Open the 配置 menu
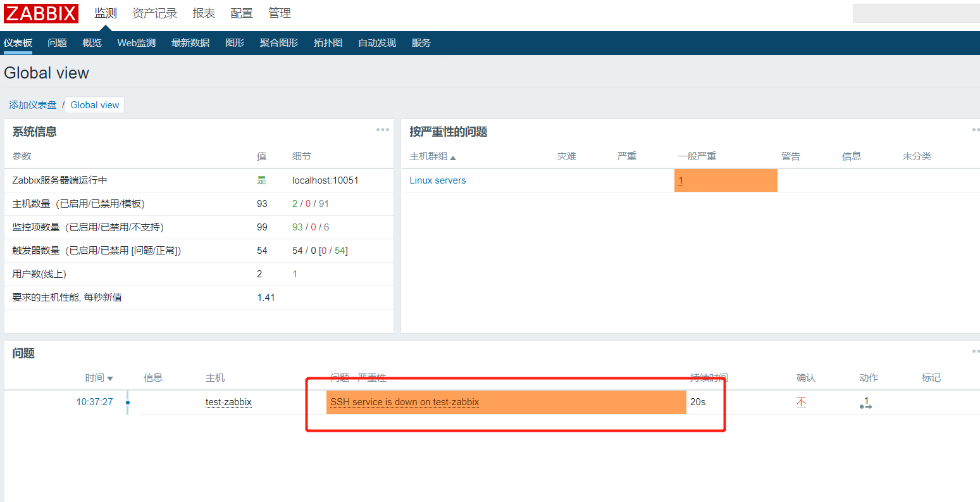This screenshot has height=502, width=980. (x=242, y=13)
